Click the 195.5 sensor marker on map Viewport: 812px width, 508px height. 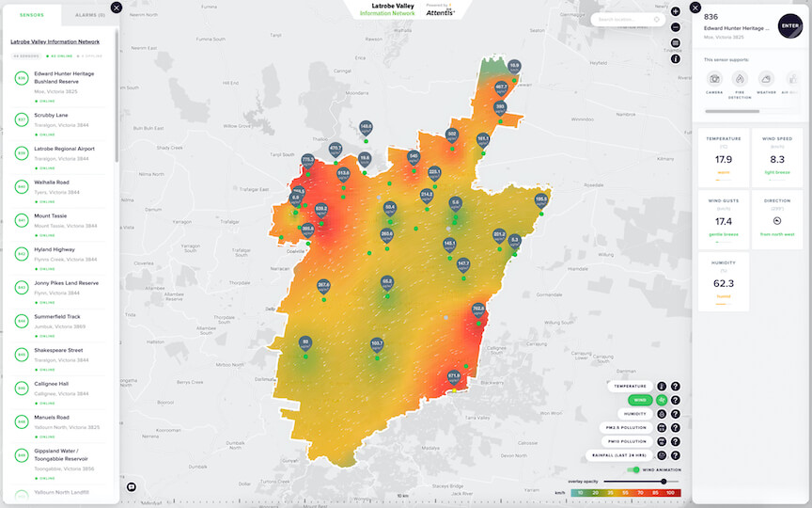pos(541,200)
